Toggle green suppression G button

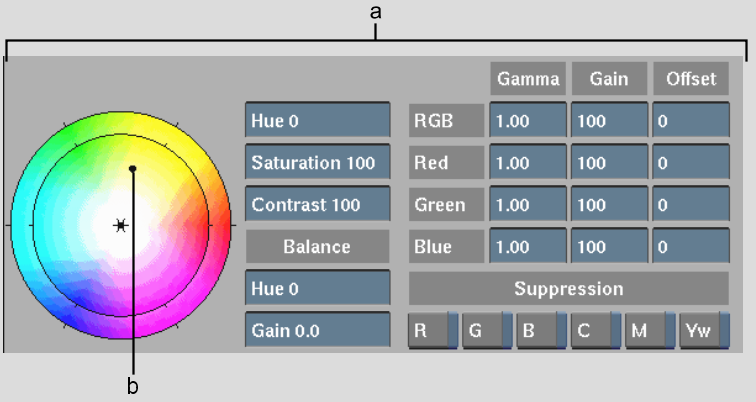pos(486,330)
